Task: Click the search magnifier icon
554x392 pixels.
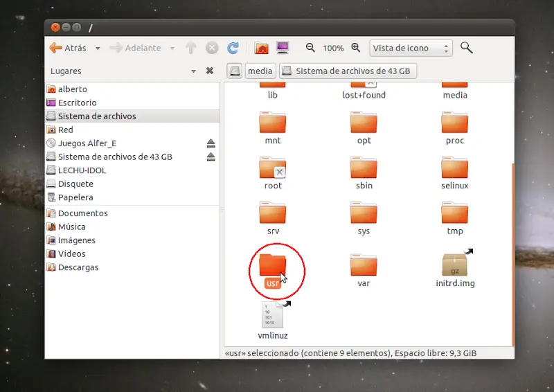Action: (467, 48)
